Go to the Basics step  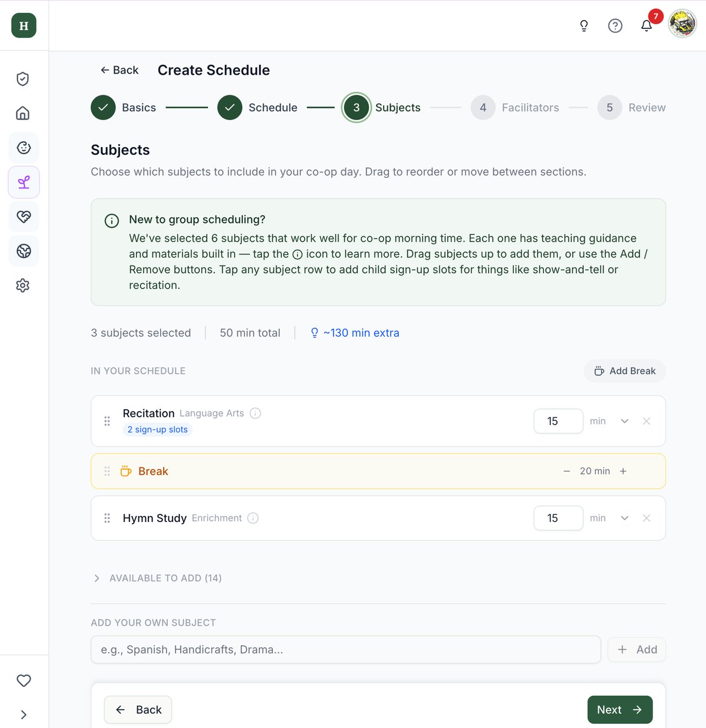(124, 108)
